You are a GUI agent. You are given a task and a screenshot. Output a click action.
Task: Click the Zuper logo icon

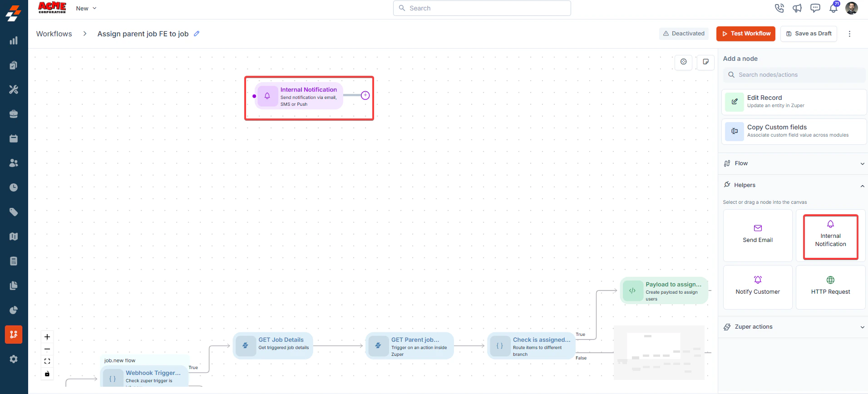pos(14,13)
